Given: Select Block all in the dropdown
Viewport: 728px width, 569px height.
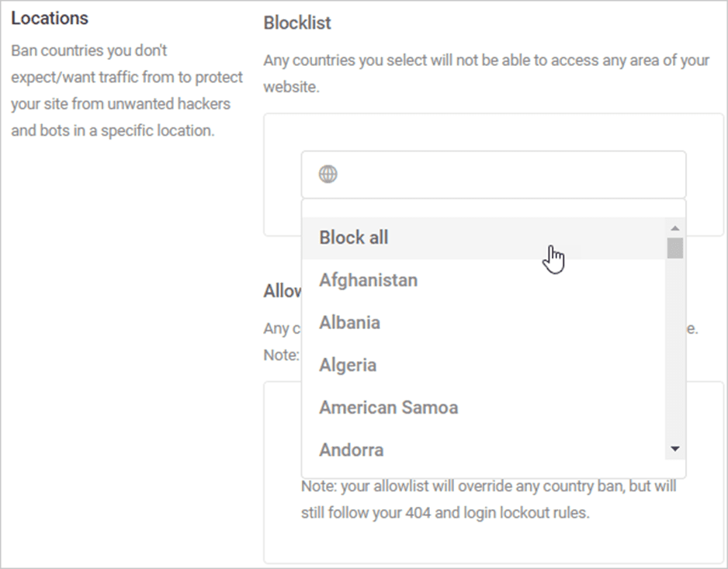Looking at the screenshot, I should click(x=484, y=238).
